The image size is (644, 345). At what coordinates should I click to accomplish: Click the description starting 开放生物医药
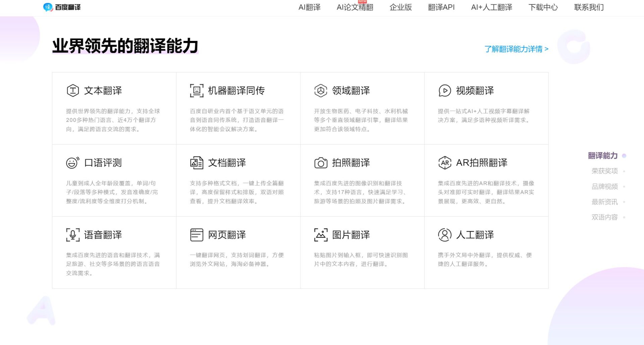[361, 120]
